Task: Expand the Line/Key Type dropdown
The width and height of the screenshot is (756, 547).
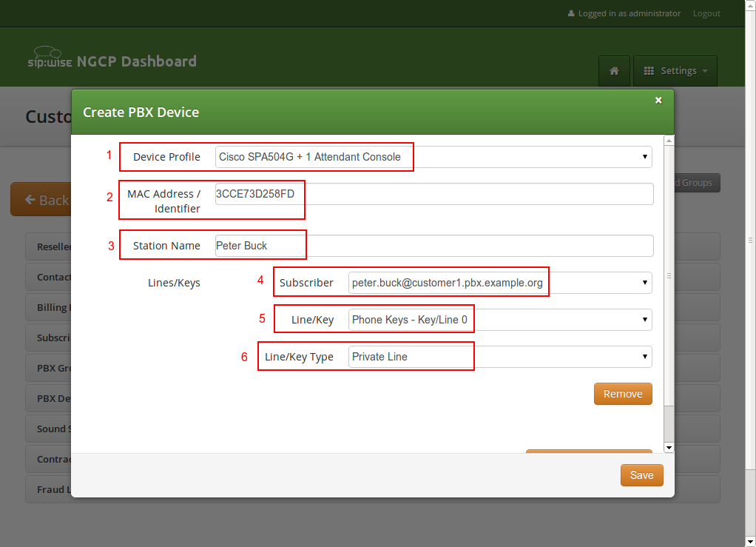Action: [500, 357]
